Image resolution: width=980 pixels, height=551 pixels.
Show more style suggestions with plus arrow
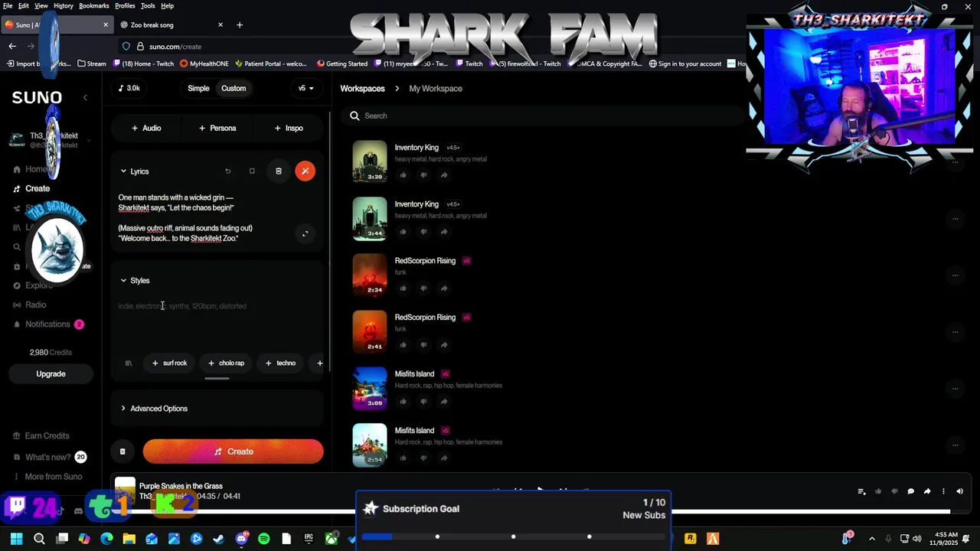click(x=320, y=363)
